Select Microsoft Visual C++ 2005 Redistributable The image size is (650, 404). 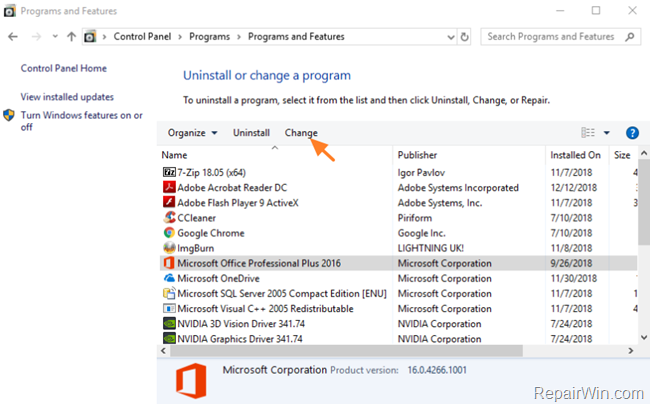coord(265,309)
